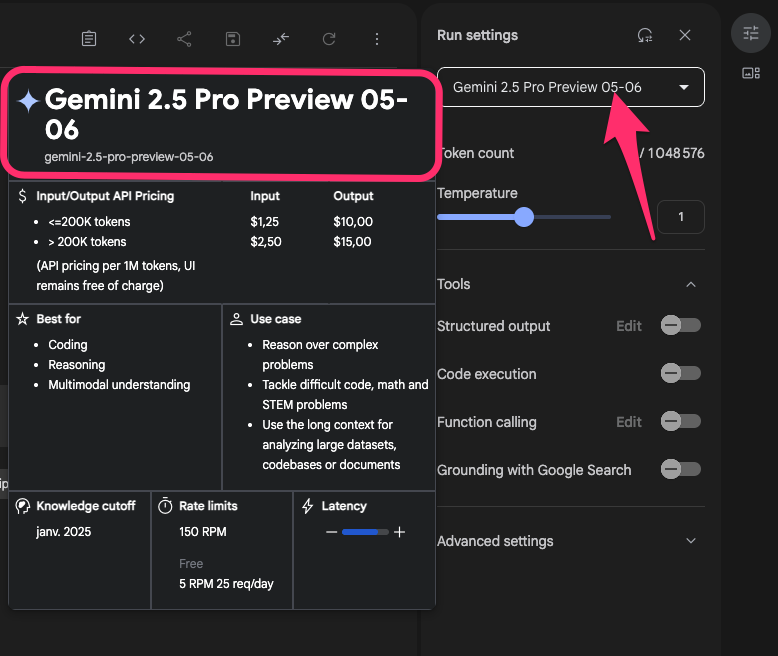The width and height of the screenshot is (778, 656).
Task: Click the dollar sign pricing icon
Action: 22,196
